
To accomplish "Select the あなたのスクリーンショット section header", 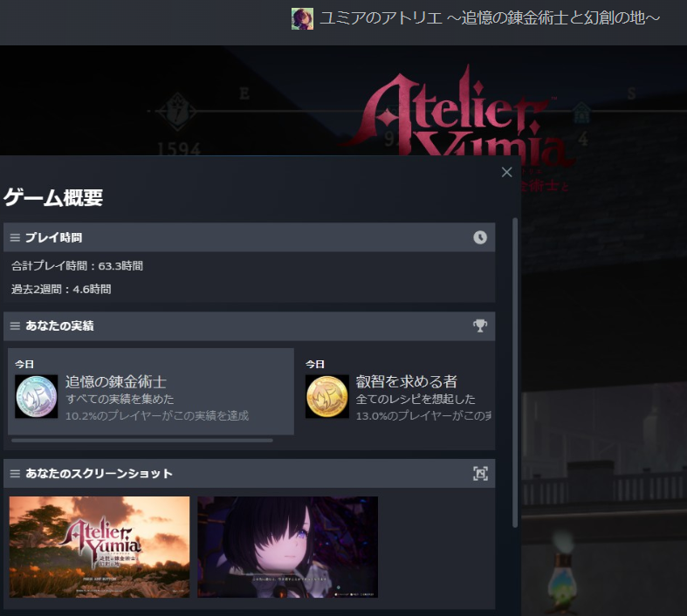I will click(x=250, y=473).
